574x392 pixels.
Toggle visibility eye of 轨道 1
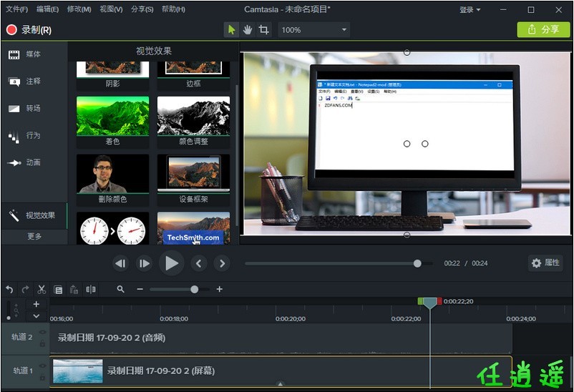(42, 366)
